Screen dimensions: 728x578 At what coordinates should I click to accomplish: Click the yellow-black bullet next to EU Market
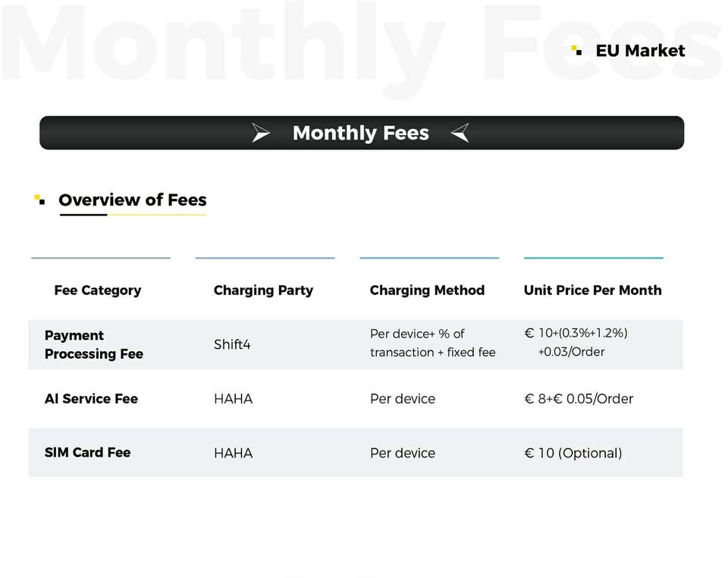[x=576, y=51]
